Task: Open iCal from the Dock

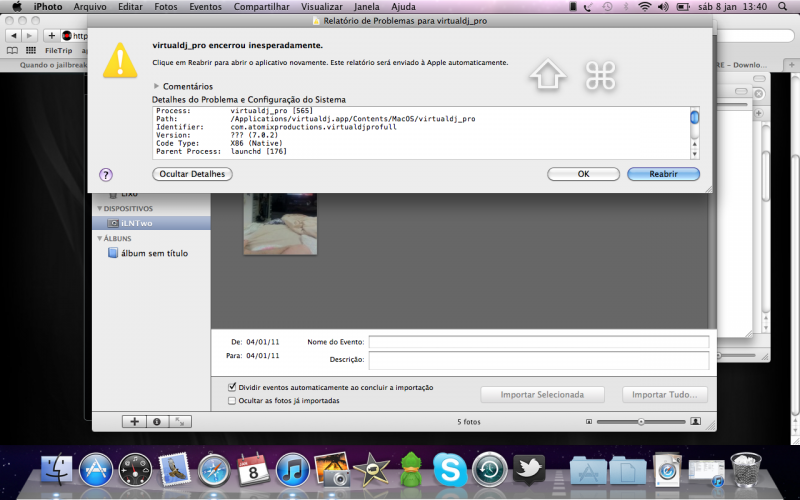Action: 253,469
